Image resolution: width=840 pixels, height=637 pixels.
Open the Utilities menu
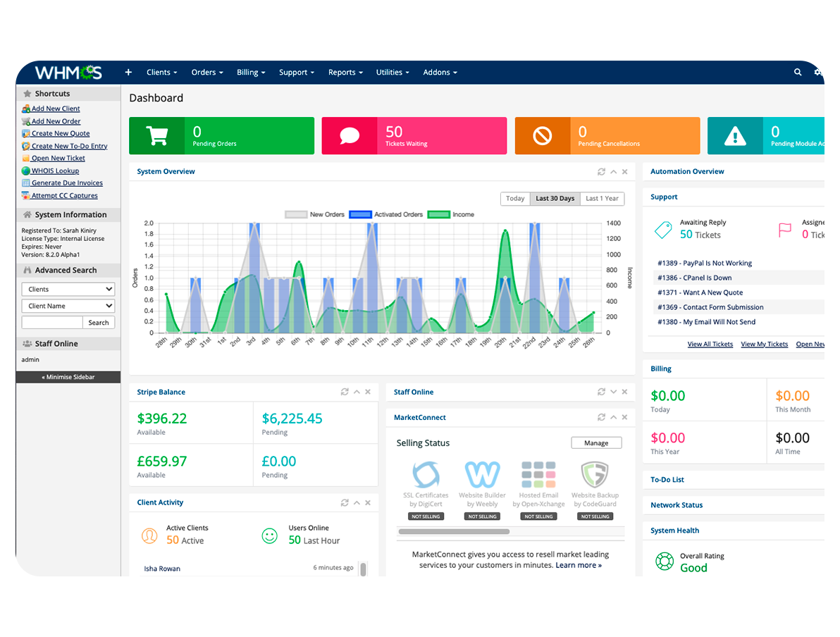point(392,72)
